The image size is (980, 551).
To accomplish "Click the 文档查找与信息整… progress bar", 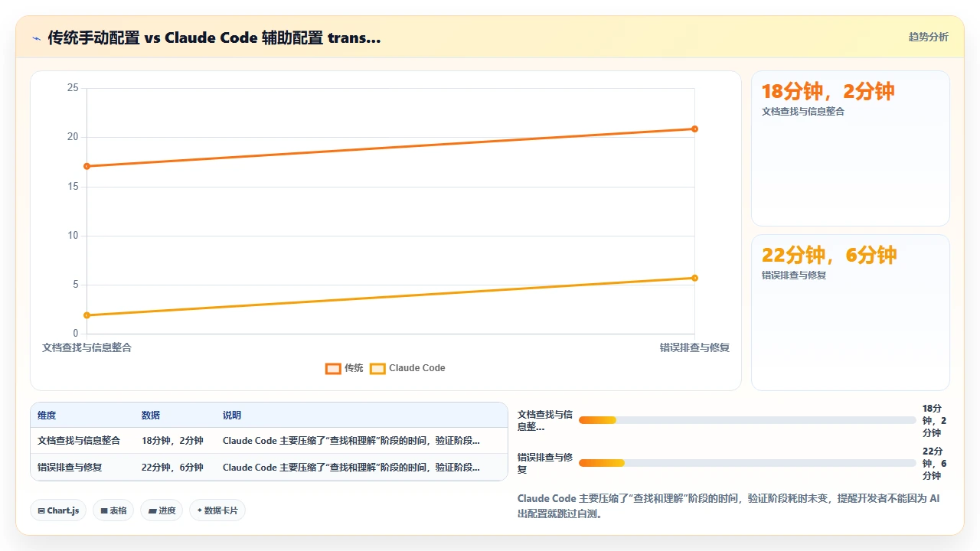I will click(x=747, y=420).
